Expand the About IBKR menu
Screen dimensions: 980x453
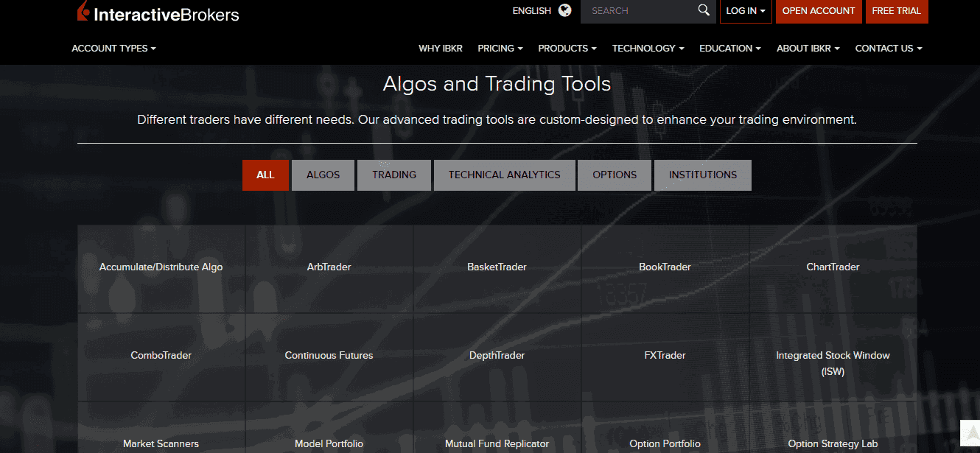(x=808, y=49)
